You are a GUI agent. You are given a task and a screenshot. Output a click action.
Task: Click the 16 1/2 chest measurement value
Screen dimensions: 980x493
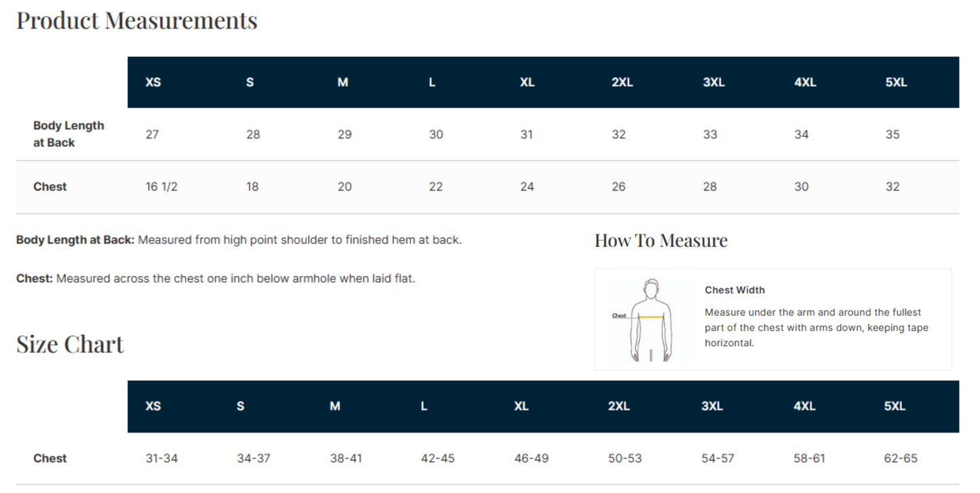pos(161,186)
